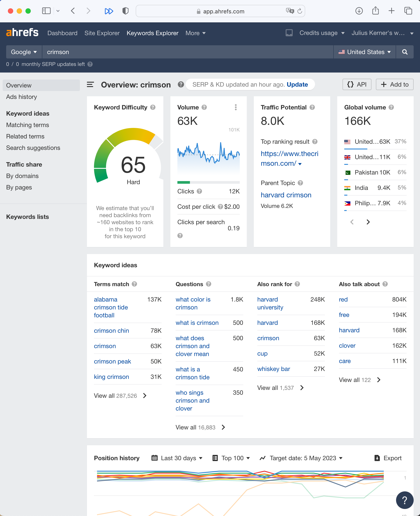This screenshot has height=516, width=420.
Task: Select Matching terms in sidebar
Action: pos(28,125)
